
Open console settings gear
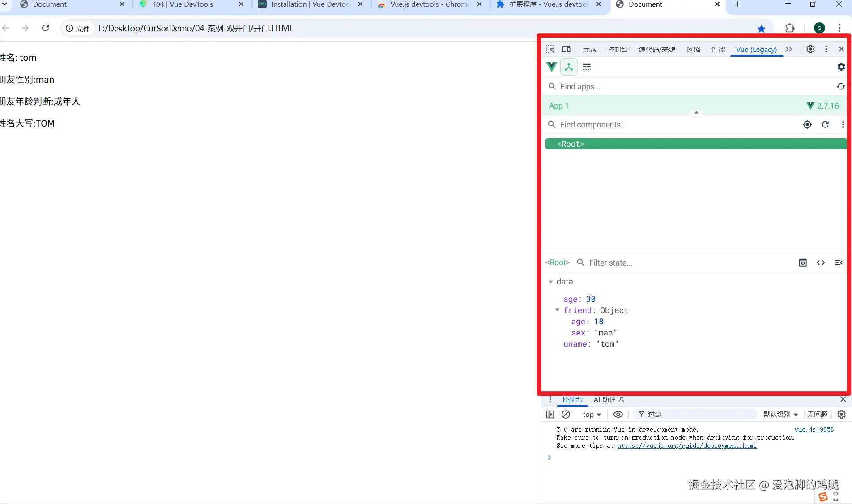841,415
